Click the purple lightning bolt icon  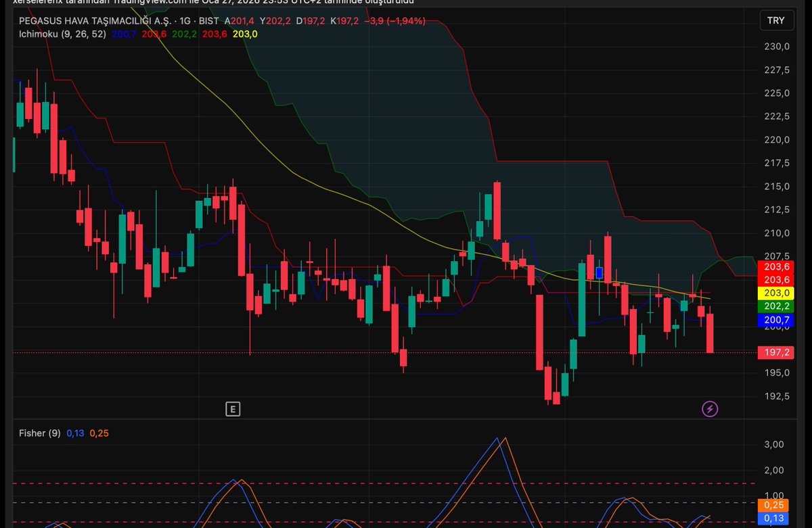(710, 408)
